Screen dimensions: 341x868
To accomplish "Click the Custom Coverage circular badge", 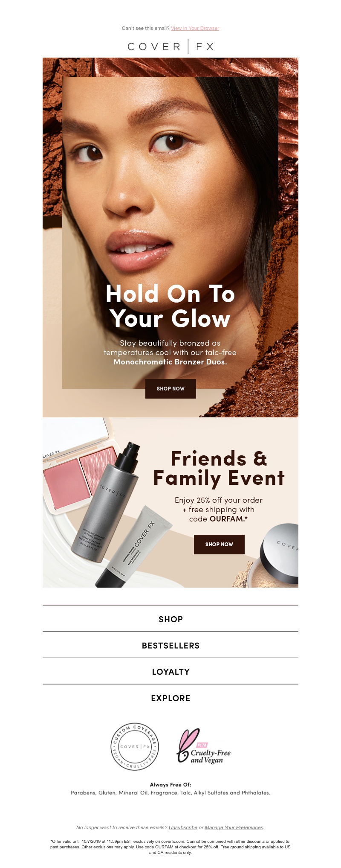I will tap(135, 747).
